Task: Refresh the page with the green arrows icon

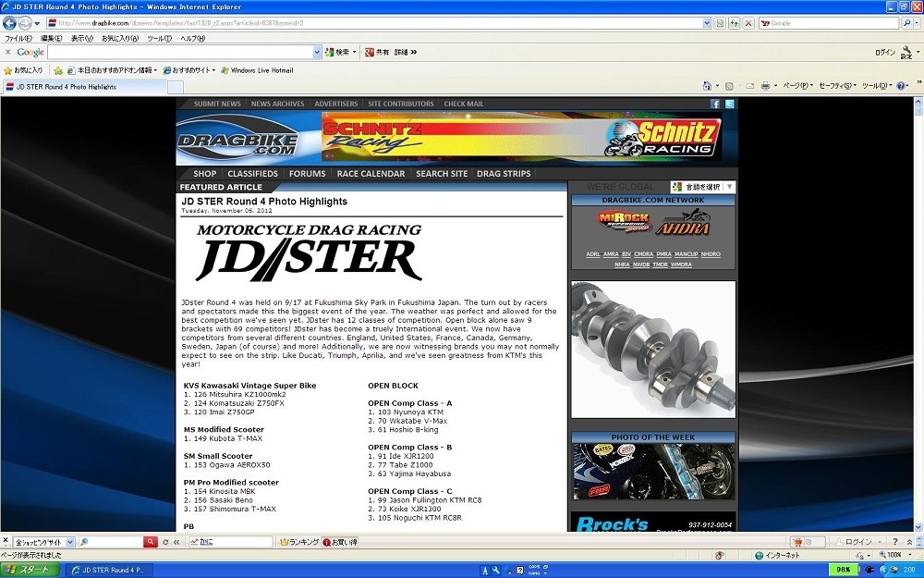Action: tap(735, 23)
